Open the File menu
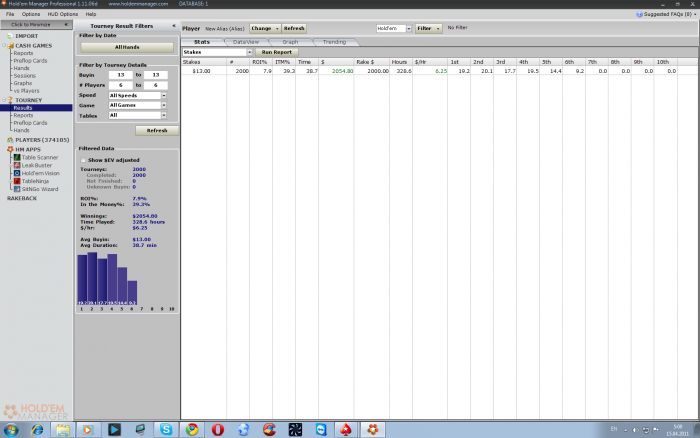 (10, 14)
